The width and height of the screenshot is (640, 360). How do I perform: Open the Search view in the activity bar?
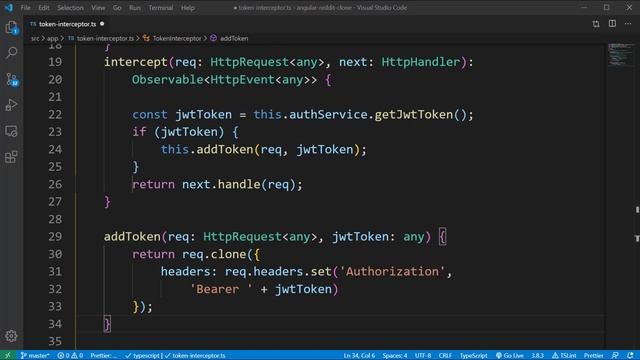click(11, 52)
